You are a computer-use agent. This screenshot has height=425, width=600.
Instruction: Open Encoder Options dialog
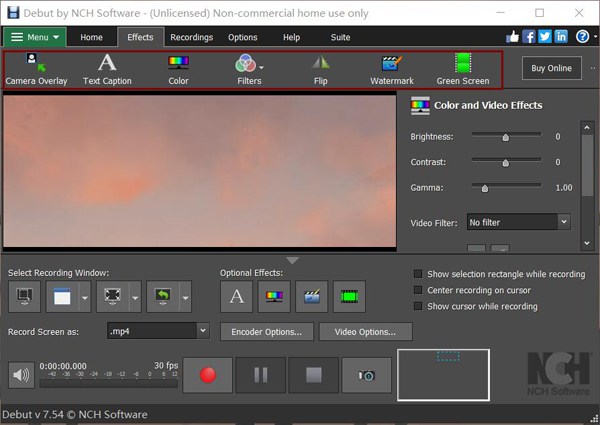click(x=267, y=331)
